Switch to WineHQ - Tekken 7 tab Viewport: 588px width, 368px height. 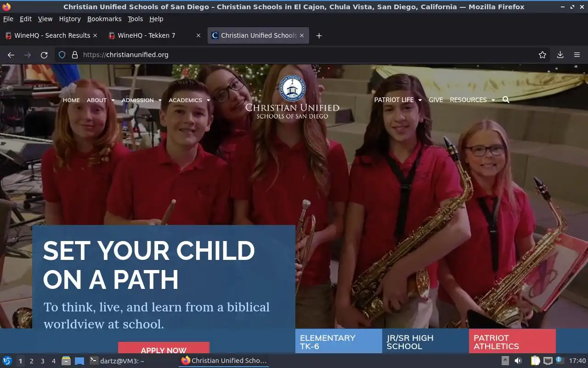pyautogui.click(x=154, y=35)
